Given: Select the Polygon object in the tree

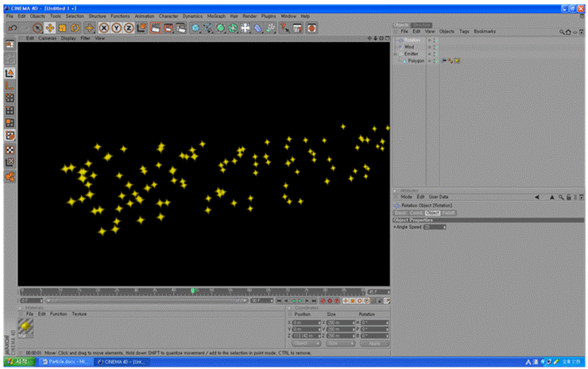Looking at the screenshot, I should click(x=416, y=60).
